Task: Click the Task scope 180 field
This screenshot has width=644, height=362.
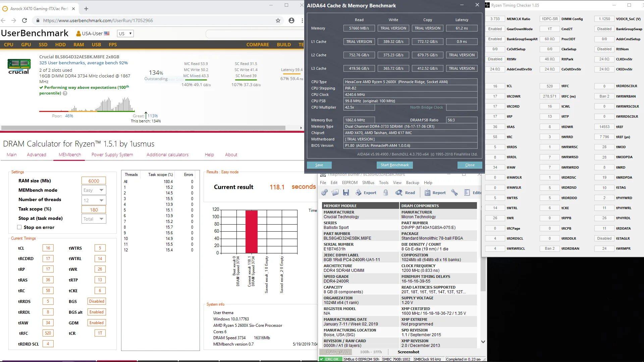Action: click(x=94, y=209)
